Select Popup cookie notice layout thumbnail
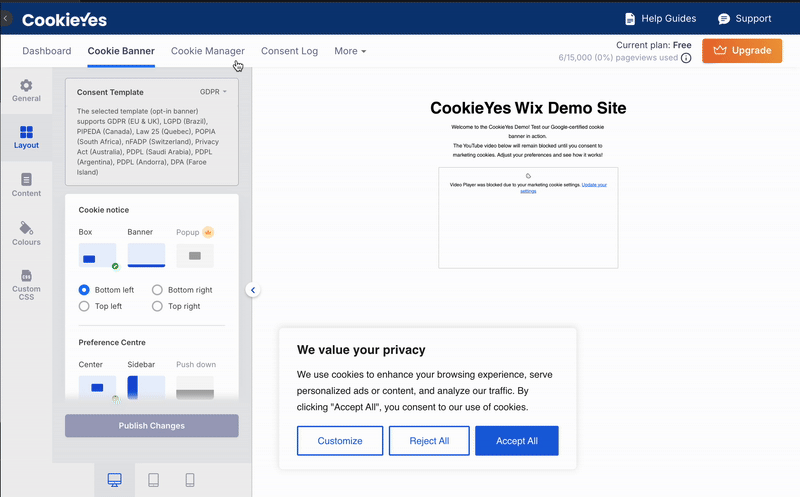800x497 pixels. click(x=195, y=256)
